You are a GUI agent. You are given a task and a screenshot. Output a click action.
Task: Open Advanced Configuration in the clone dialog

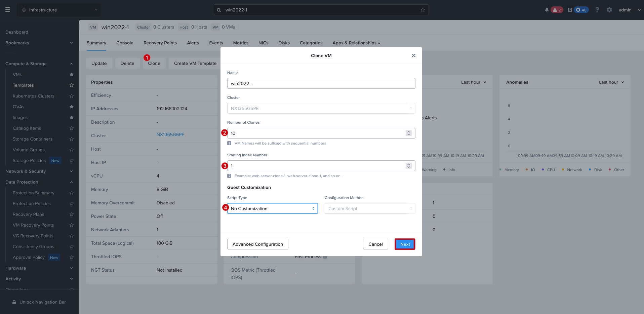(x=258, y=244)
